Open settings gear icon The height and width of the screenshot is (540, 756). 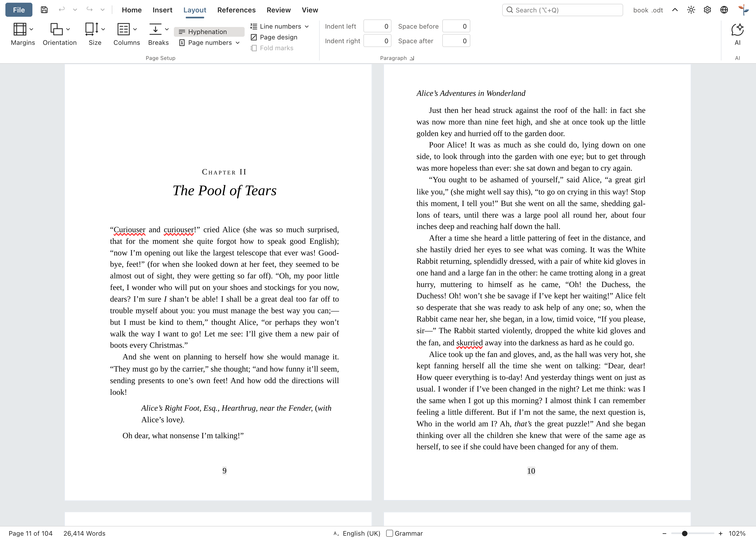pyautogui.click(x=707, y=10)
